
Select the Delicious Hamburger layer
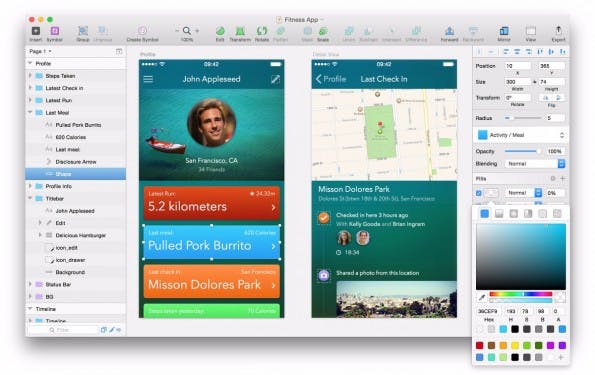click(x=76, y=235)
